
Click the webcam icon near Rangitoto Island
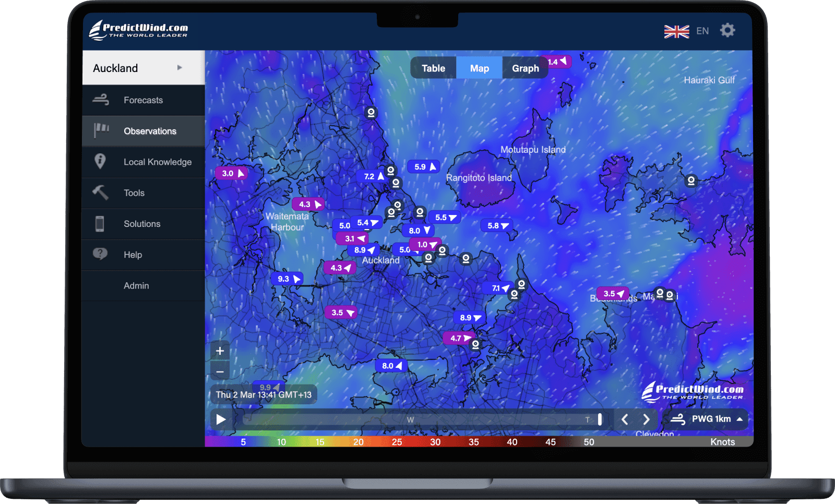420,212
